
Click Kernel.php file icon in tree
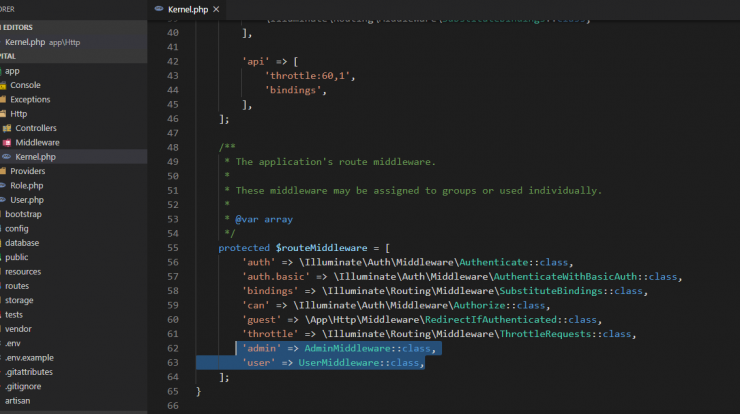coord(7,157)
